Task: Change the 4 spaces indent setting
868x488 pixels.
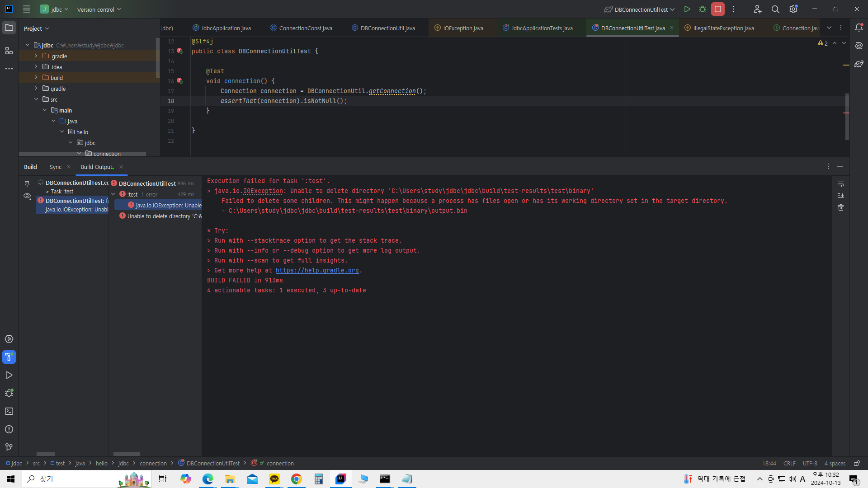Action: click(835, 463)
